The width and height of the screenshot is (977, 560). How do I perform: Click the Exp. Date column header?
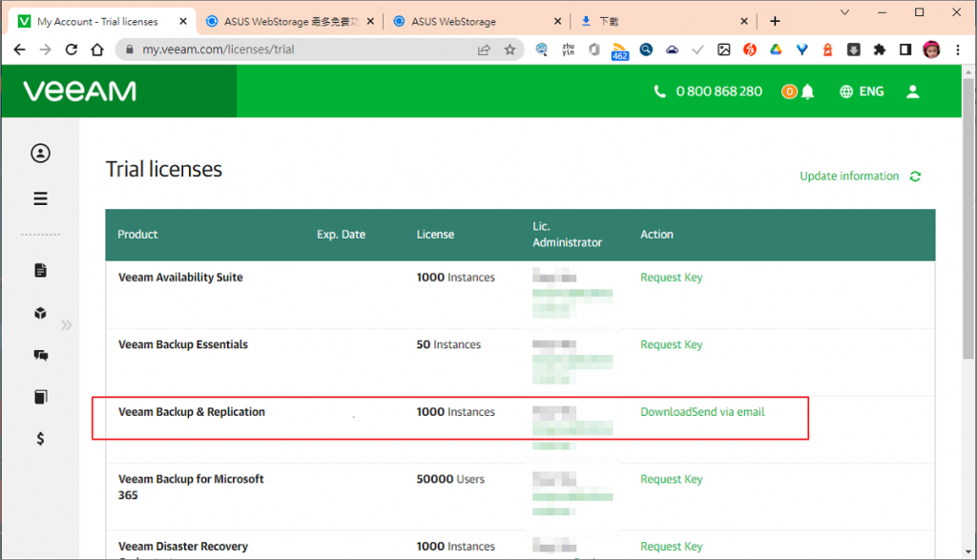[x=341, y=235]
